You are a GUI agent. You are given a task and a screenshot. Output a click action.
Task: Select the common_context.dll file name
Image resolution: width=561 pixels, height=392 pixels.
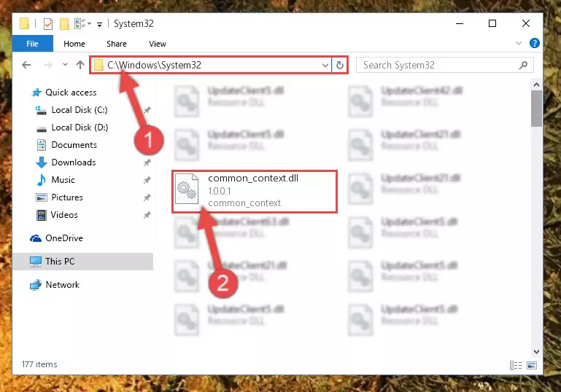[x=253, y=179]
